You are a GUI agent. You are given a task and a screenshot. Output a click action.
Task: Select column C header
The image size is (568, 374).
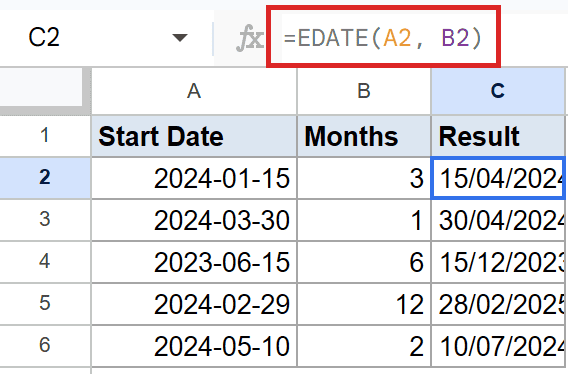coord(498,91)
